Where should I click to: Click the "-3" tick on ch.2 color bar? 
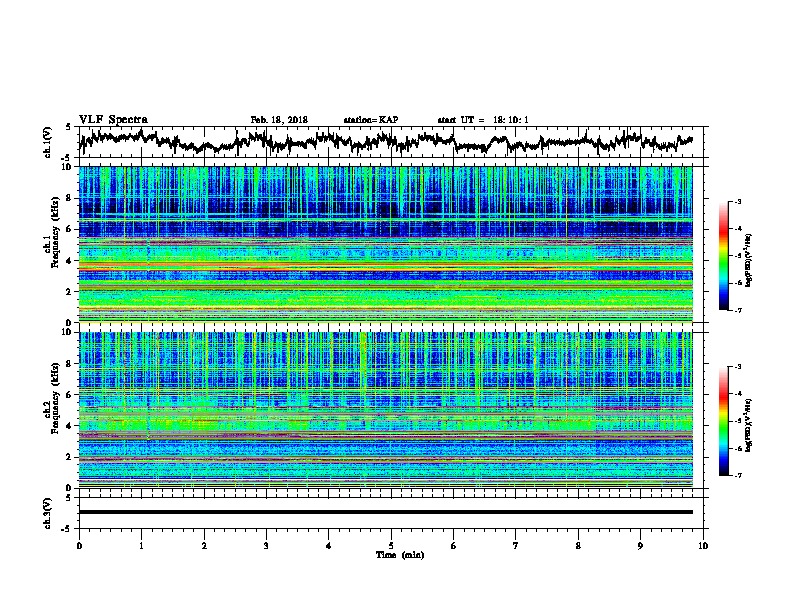(x=737, y=367)
